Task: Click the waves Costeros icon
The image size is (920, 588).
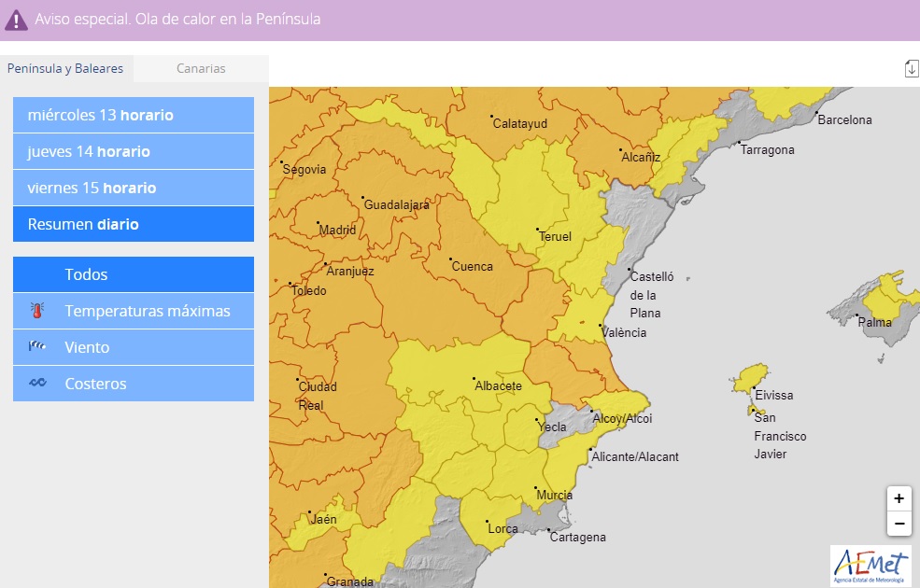Action: tap(37, 384)
